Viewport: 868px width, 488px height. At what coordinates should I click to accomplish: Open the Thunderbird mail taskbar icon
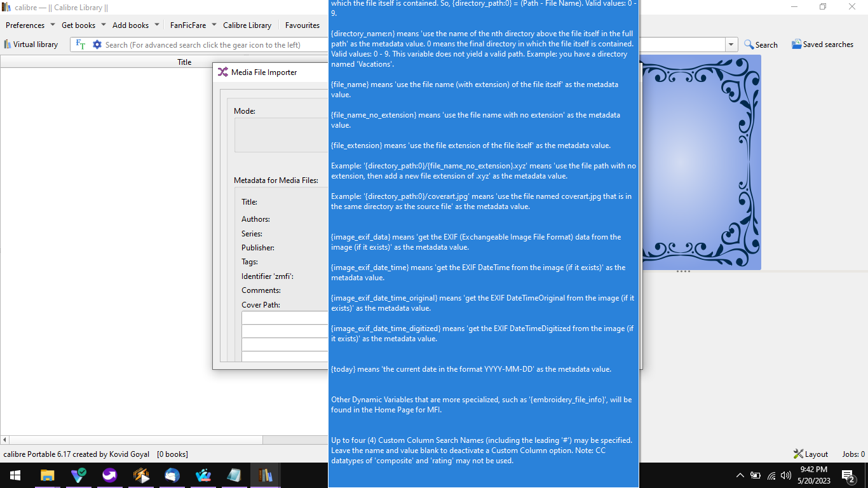tap(172, 475)
